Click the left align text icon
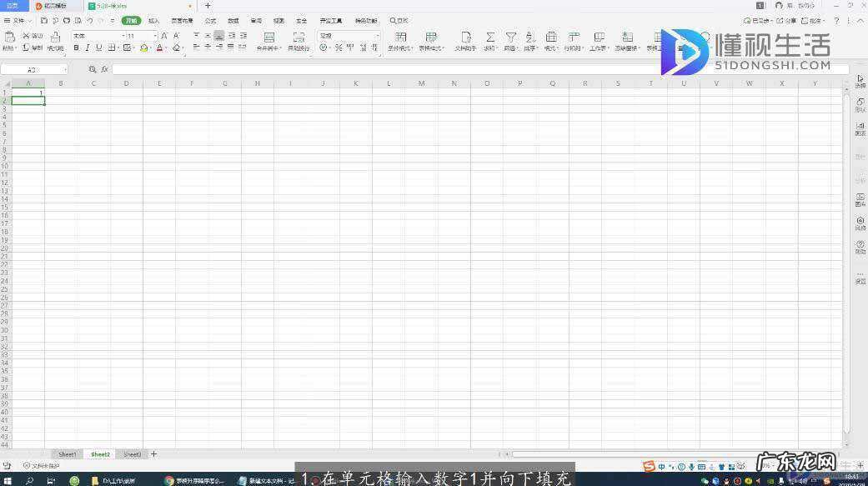Screen dimensions: 868x486 (196, 48)
